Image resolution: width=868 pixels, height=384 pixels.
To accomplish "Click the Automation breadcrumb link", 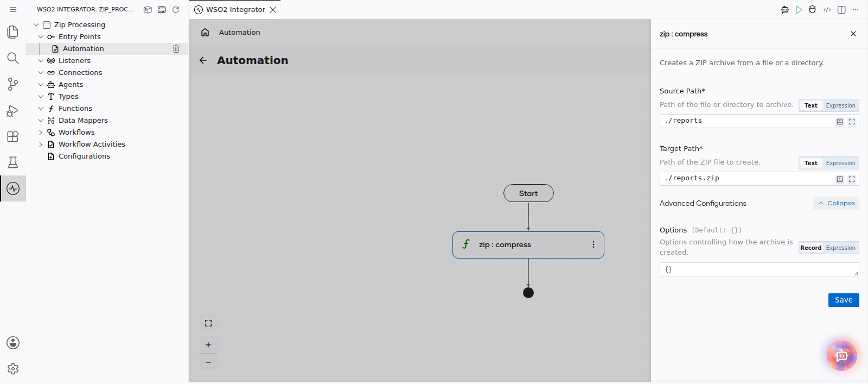I will [240, 33].
